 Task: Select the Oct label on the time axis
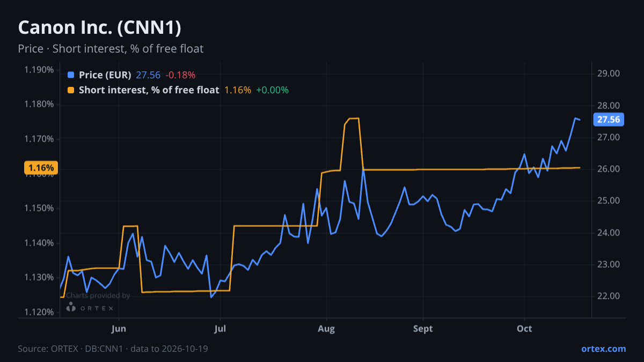pyautogui.click(x=524, y=328)
